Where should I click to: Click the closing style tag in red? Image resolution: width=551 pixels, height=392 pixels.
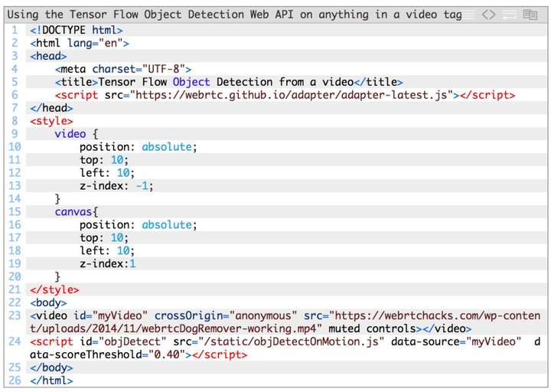click(x=54, y=290)
